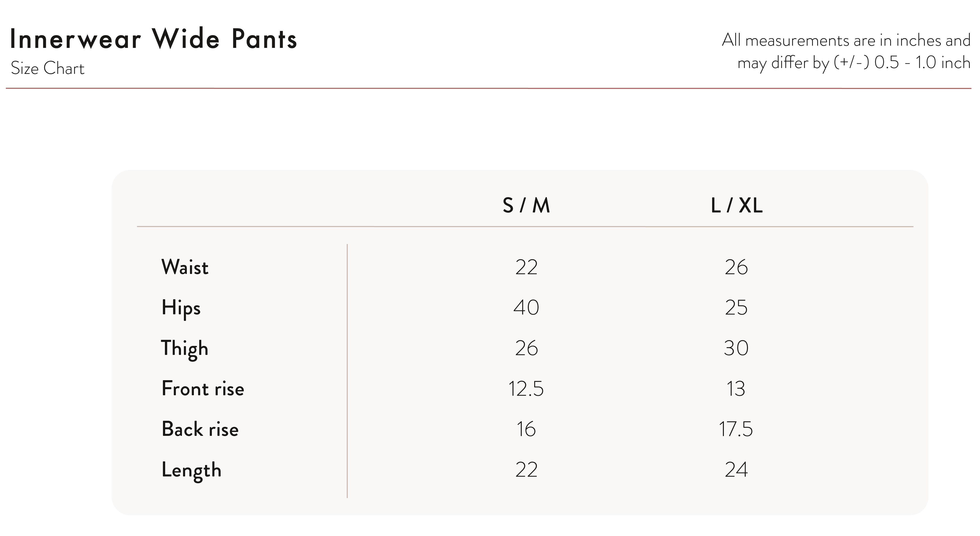This screenshot has width=980, height=536.
Task: Click the L/XL Waist value 26
Action: pyautogui.click(x=736, y=267)
